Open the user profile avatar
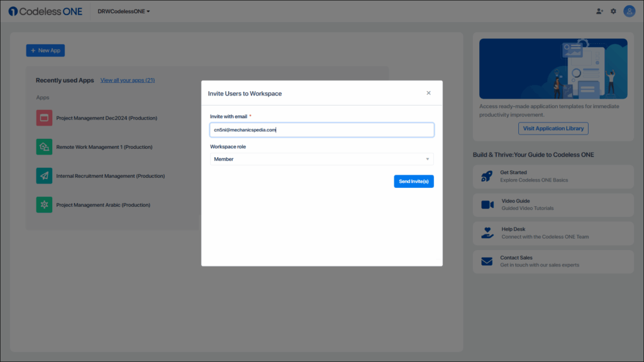644x362 pixels. pos(629,11)
